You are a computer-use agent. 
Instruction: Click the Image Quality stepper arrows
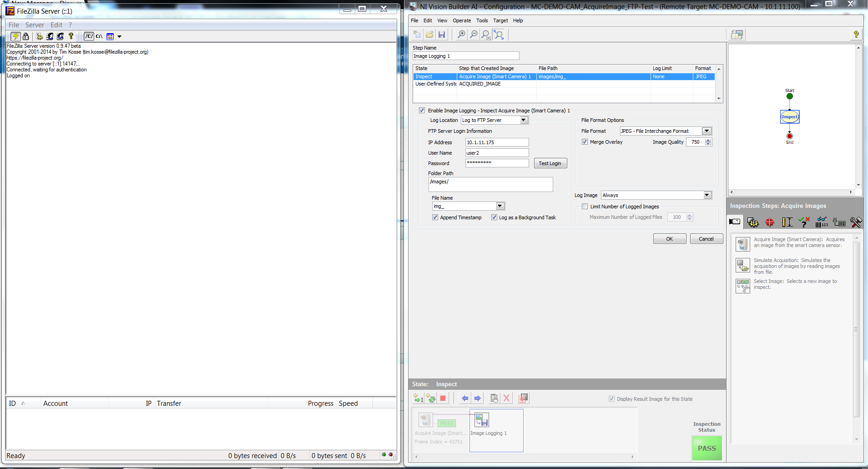point(708,142)
